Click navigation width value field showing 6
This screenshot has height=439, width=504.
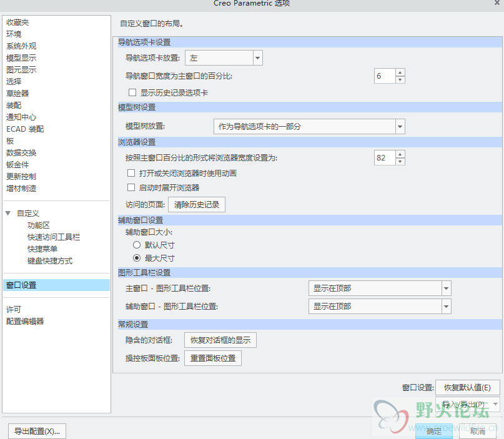[x=385, y=76]
